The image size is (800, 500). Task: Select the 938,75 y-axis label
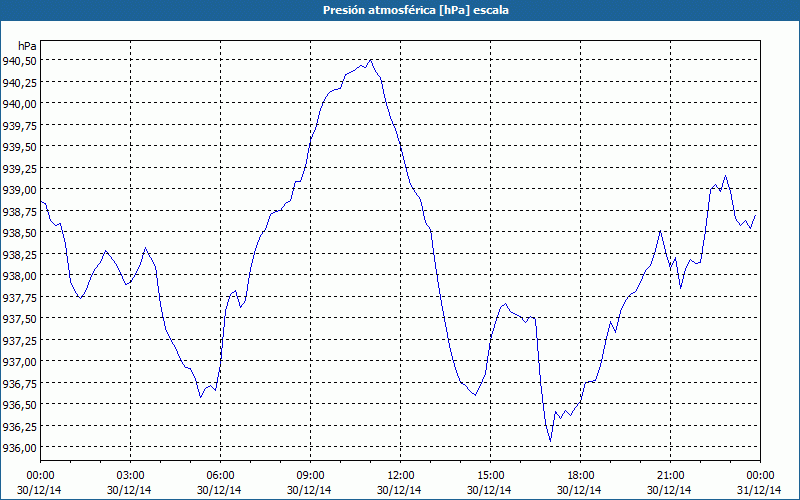[19, 211]
